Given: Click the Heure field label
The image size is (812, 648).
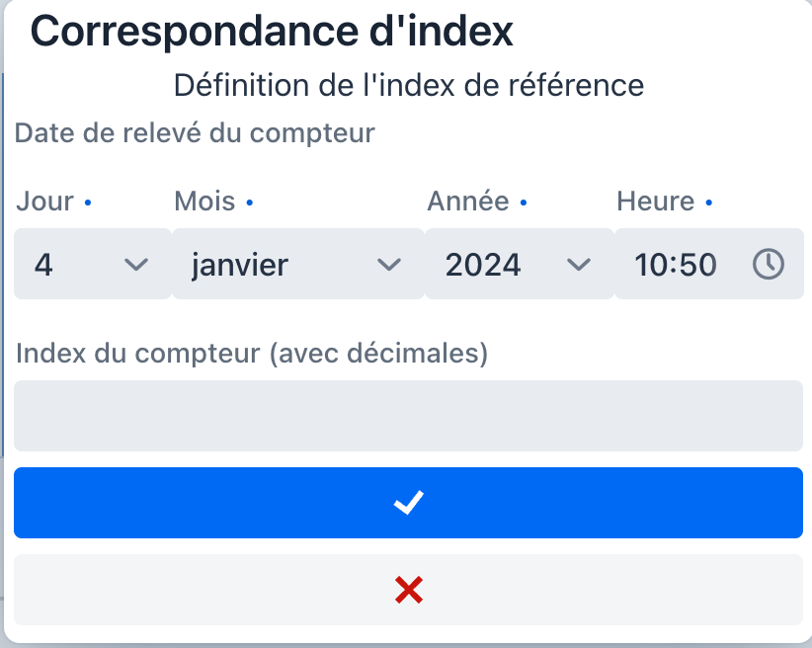Looking at the screenshot, I should click(x=655, y=202).
